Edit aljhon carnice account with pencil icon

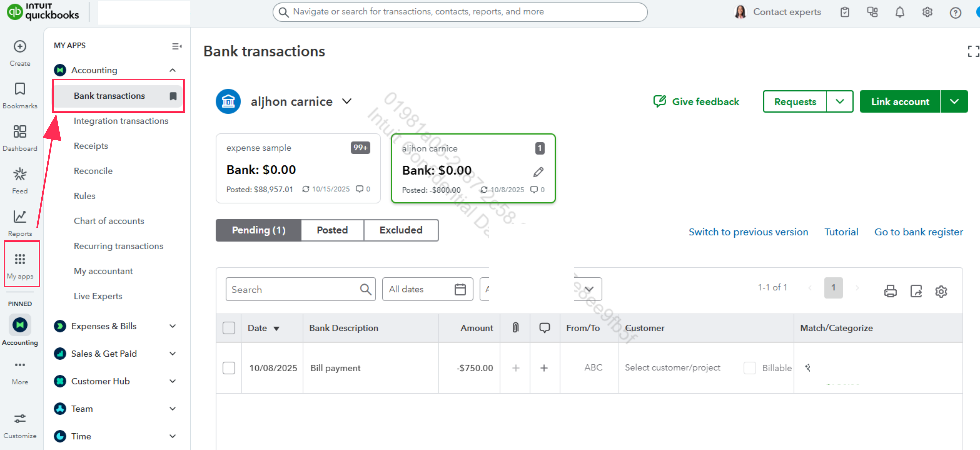pyautogui.click(x=538, y=172)
